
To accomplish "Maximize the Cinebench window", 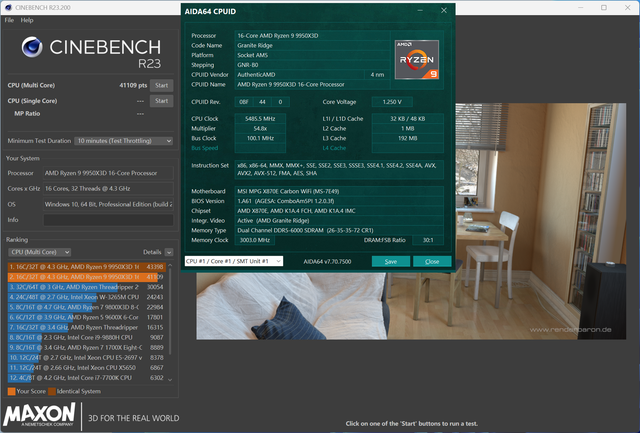I will point(604,7).
